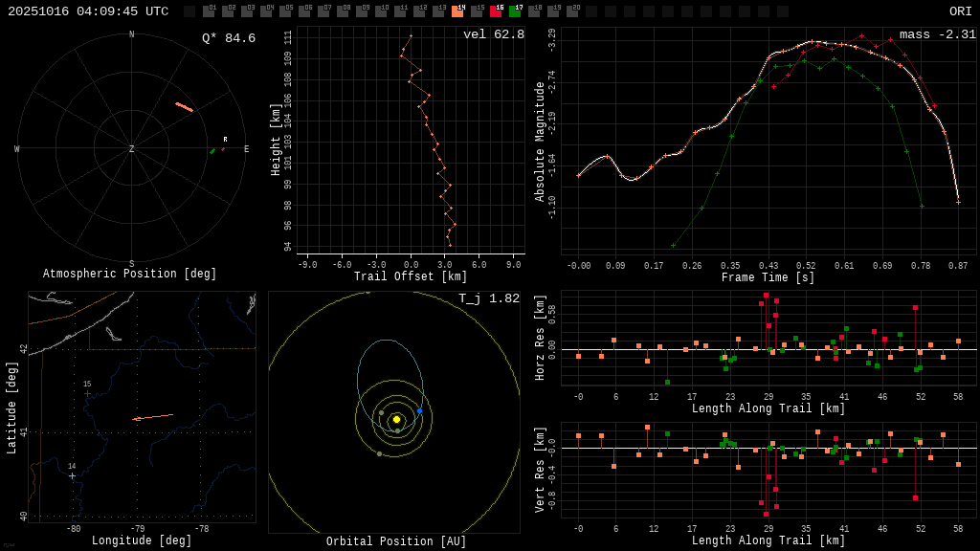Screen dimensions: 980x551
Task: Toggle the gray station 10 indicator box
Action: [381, 11]
